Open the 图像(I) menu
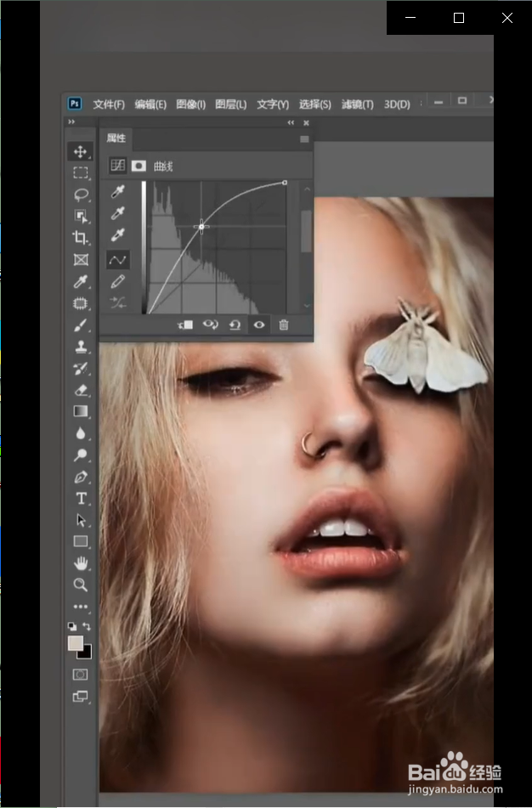Image resolution: width=532 pixels, height=808 pixels. 190,105
